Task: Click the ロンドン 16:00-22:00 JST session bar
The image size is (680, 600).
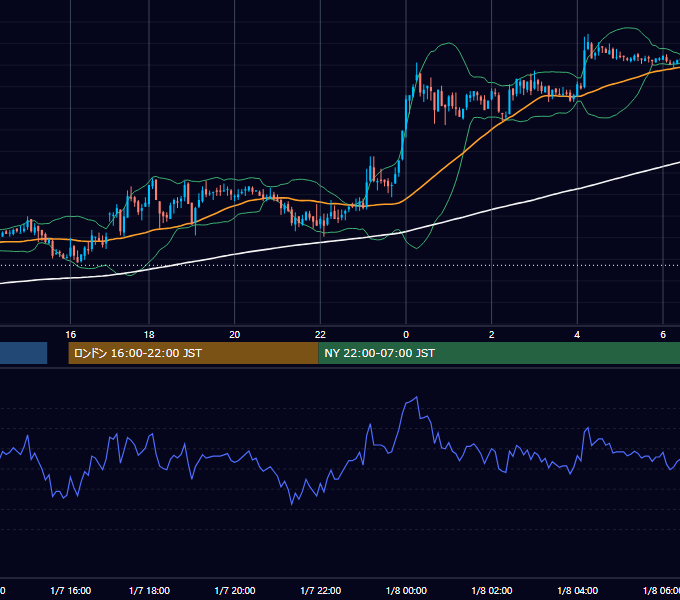Action: coord(193,353)
